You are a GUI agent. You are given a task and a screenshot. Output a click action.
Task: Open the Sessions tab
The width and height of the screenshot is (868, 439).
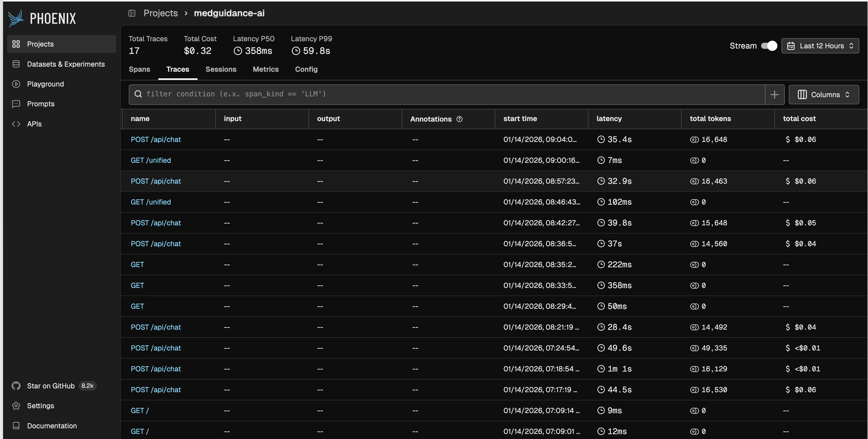[221, 69]
